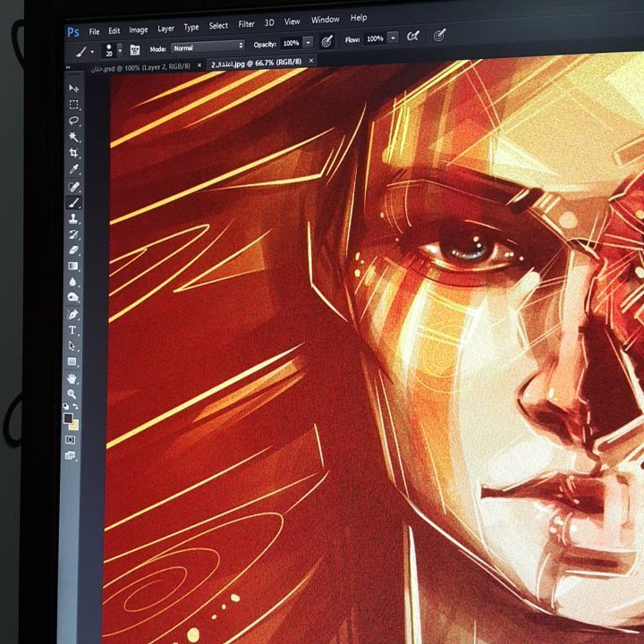The width and height of the screenshot is (644, 644).
Task: Reset default foreground/background colors
Action: pyautogui.click(x=65, y=406)
